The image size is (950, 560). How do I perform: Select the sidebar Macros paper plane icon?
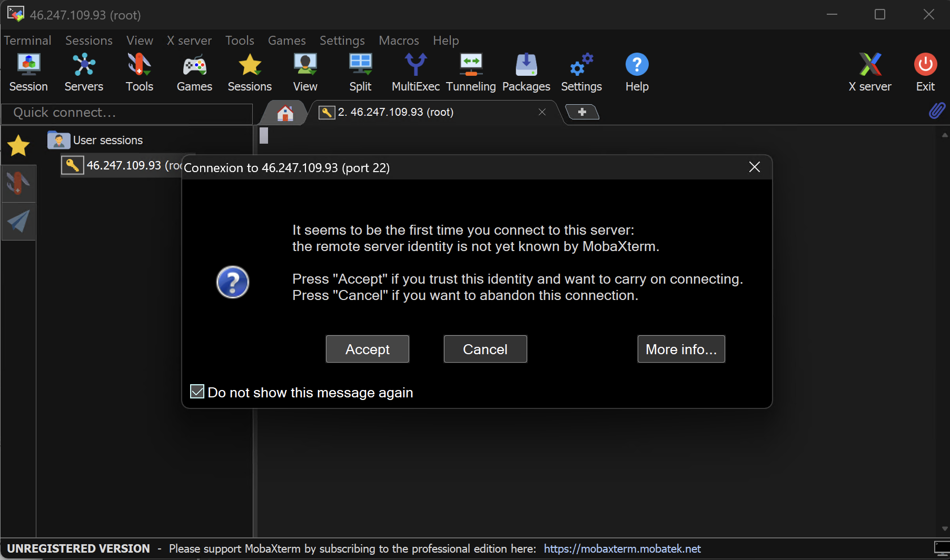point(18,222)
